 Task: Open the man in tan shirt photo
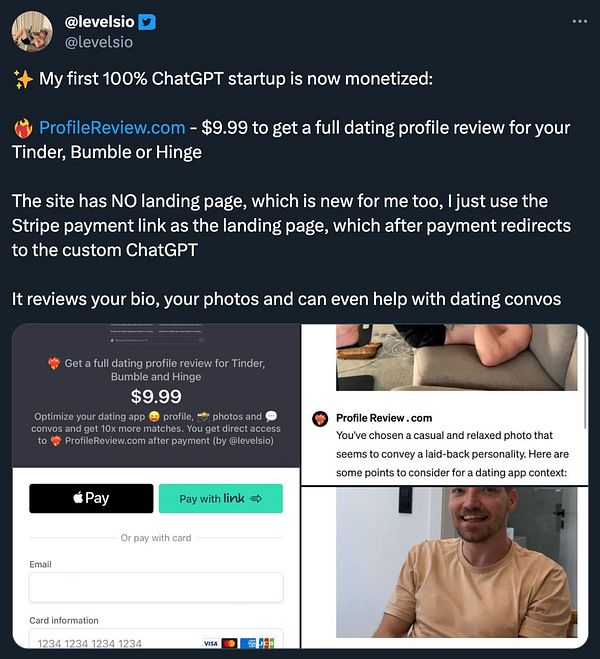point(456,562)
